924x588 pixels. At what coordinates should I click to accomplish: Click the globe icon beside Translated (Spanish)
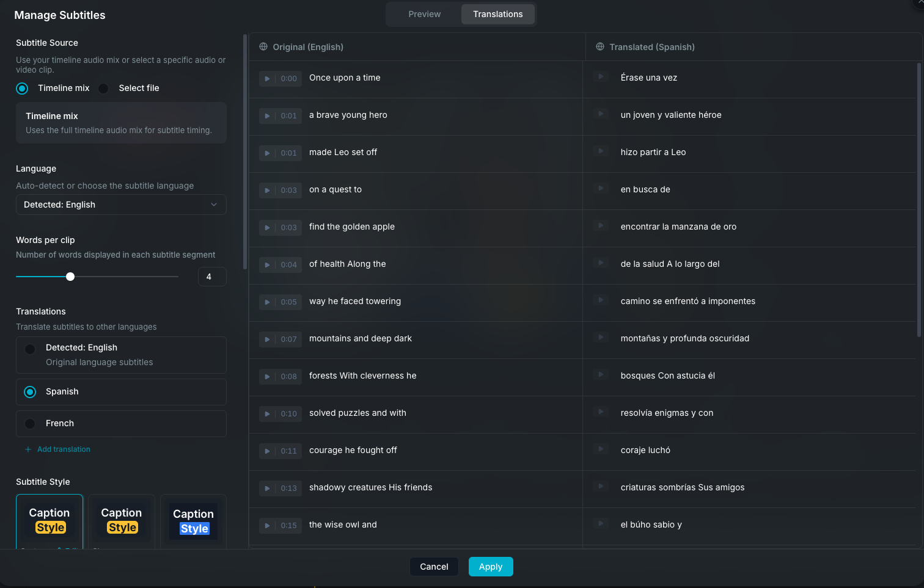[599, 47]
